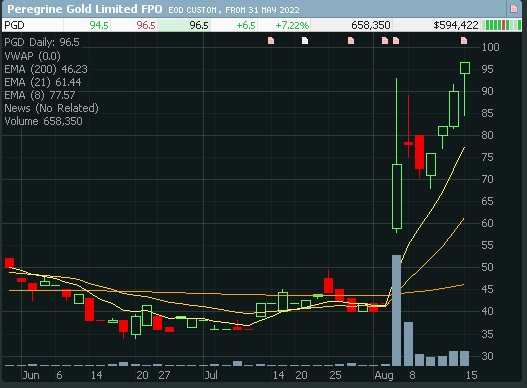This screenshot has height=388, width=527.
Task: Click the Jul date axis label
Action: (211, 375)
